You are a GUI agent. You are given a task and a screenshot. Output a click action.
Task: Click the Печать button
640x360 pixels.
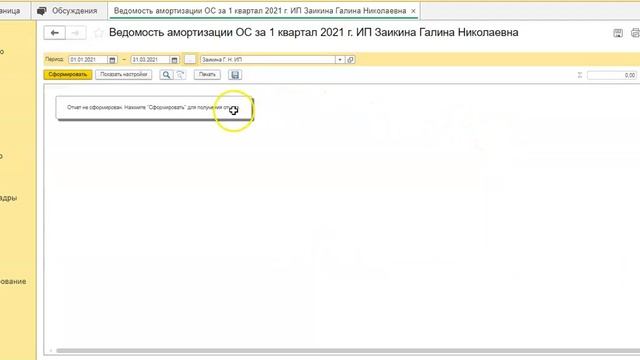pyautogui.click(x=207, y=75)
